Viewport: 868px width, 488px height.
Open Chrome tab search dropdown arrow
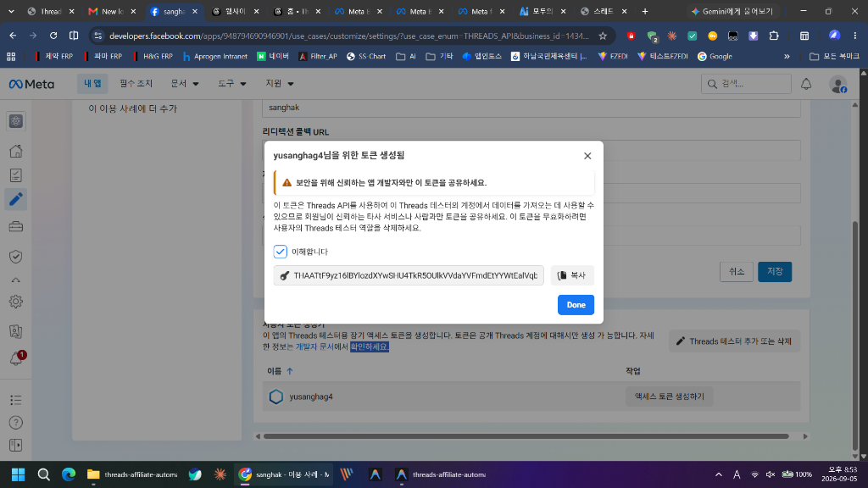tap(11, 11)
